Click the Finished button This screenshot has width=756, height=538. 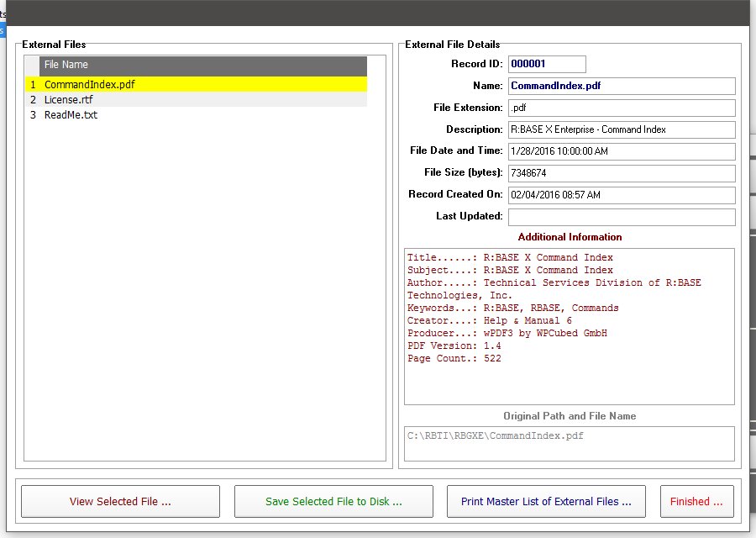[x=696, y=501]
